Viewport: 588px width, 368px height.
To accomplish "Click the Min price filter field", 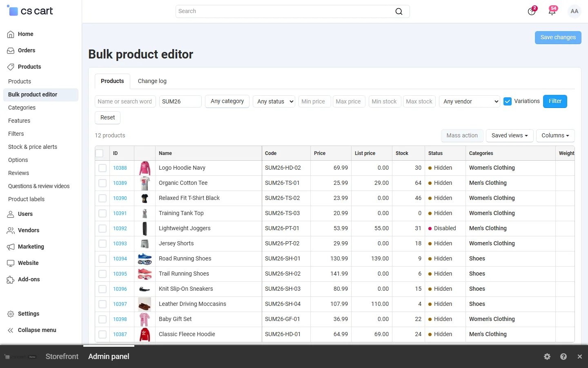I will click(x=314, y=101).
